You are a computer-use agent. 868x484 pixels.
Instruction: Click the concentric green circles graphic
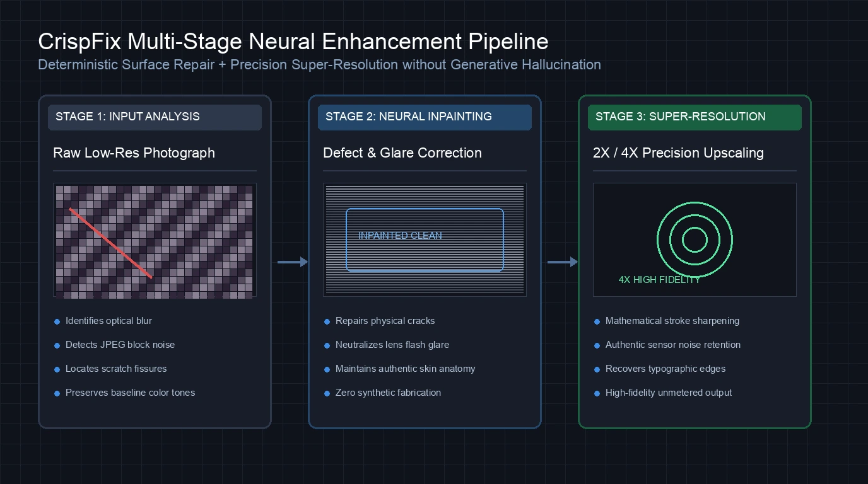[x=695, y=239]
